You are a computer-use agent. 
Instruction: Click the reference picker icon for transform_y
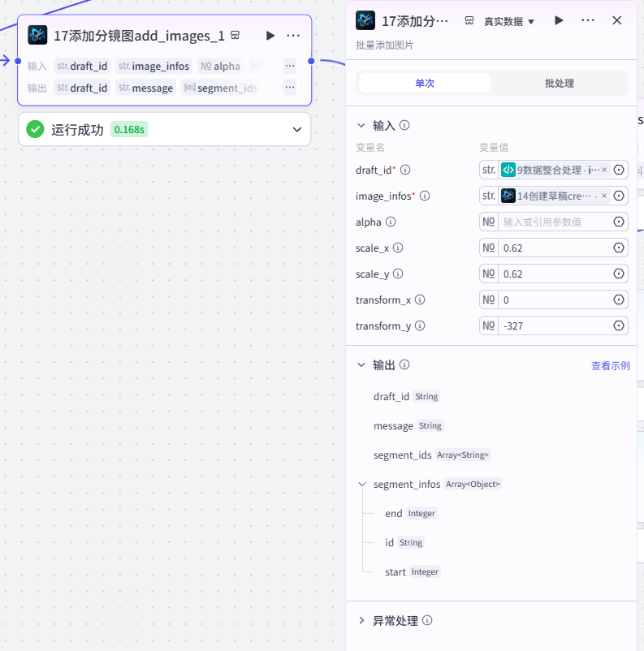[619, 325]
